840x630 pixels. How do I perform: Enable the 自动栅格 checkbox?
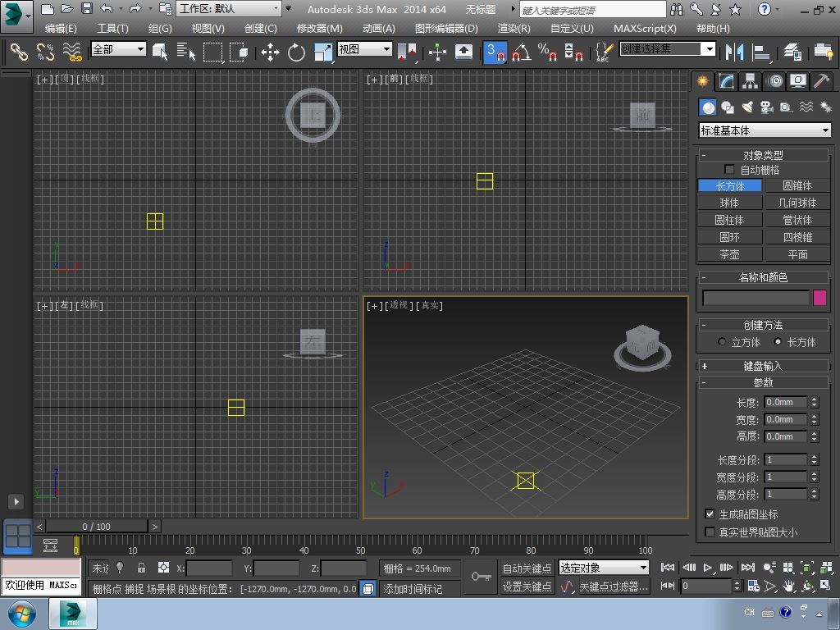pyautogui.click(x=729, y=170)
